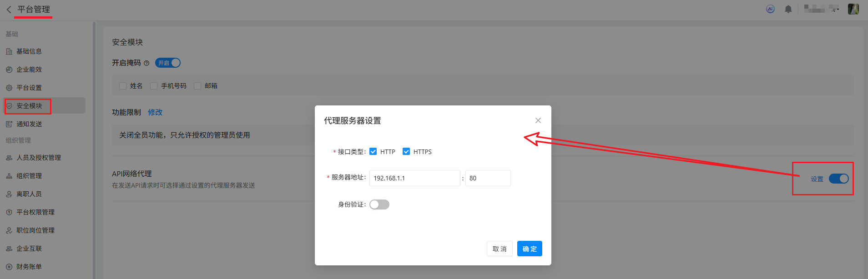Screen dimensions: 868x279
Task: Toggle the API网络代理 switch off
Action: point(838,179)
